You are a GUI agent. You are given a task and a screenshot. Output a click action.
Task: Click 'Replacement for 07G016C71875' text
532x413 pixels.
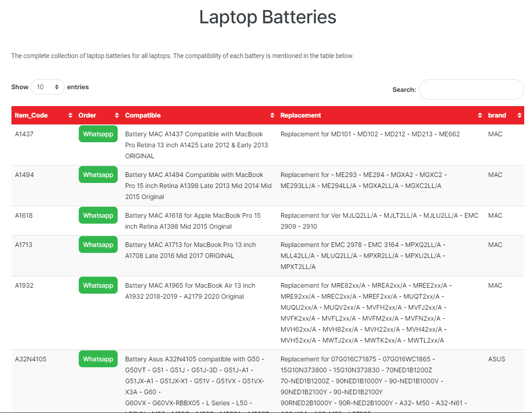coord(374,384)
